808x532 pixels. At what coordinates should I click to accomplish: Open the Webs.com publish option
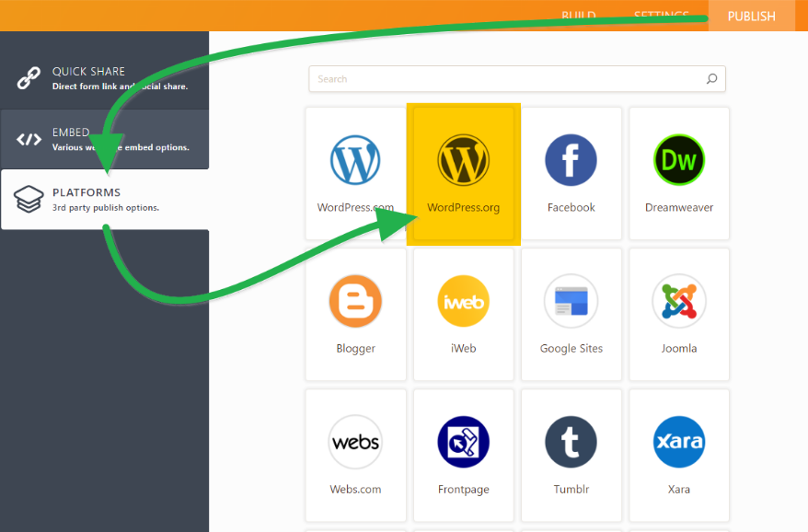(355, 443)
